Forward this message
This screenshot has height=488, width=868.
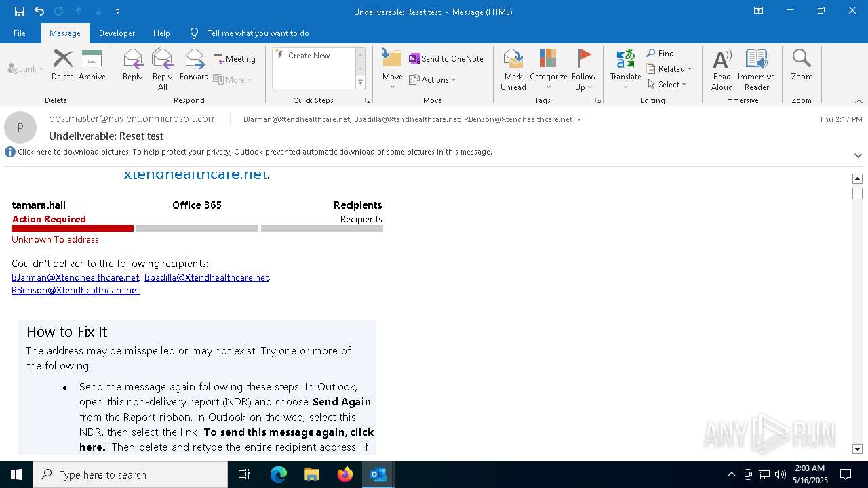[194, 65]
